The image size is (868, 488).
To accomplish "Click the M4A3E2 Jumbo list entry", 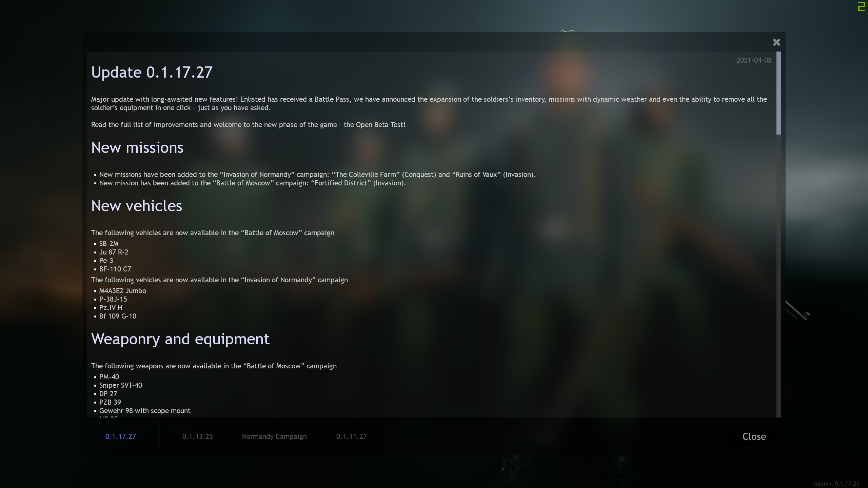I will (x=122, y=291).
